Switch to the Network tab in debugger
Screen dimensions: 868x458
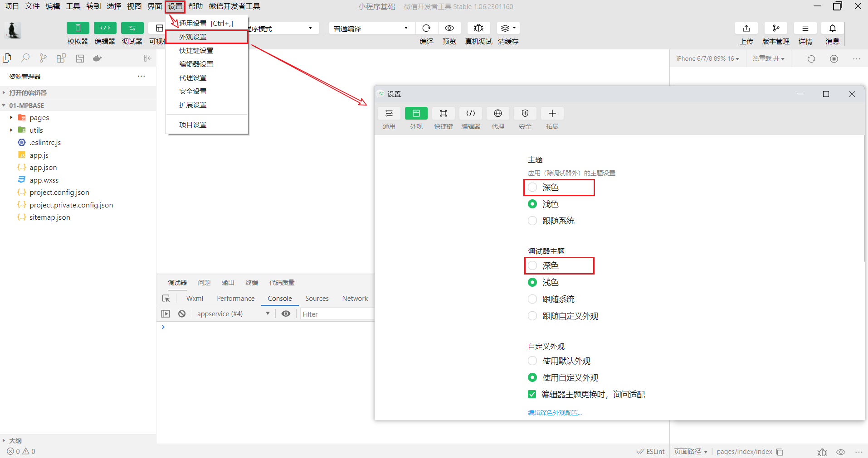(355, 299)
